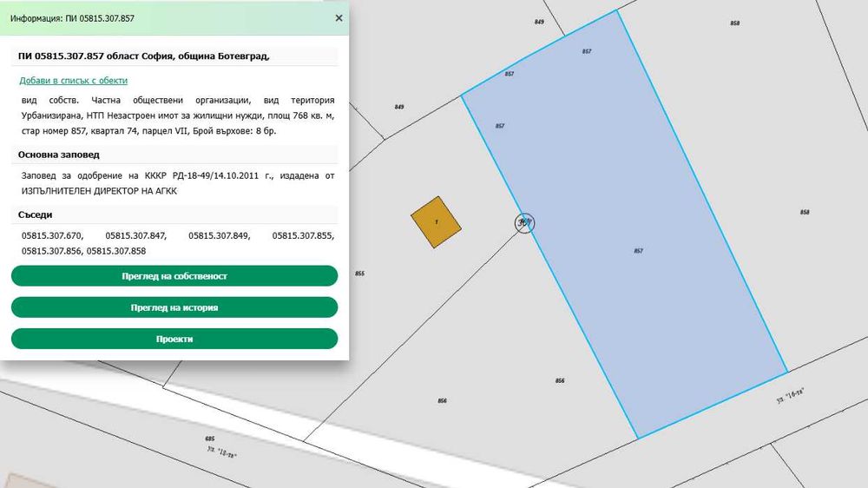
Task: Click neighbor number 05815.307.856
Action: click(53, 251)
